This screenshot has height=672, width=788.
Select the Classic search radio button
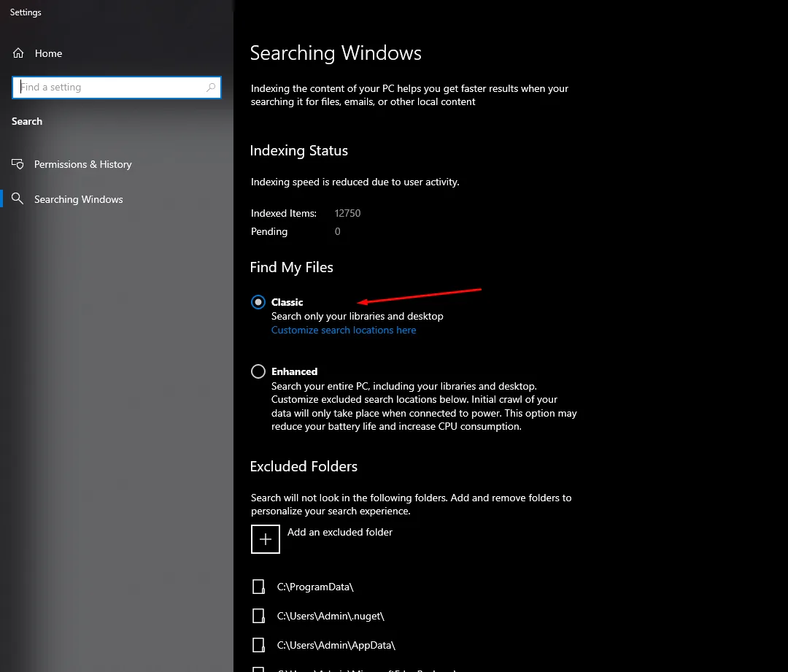pos(258,302)
